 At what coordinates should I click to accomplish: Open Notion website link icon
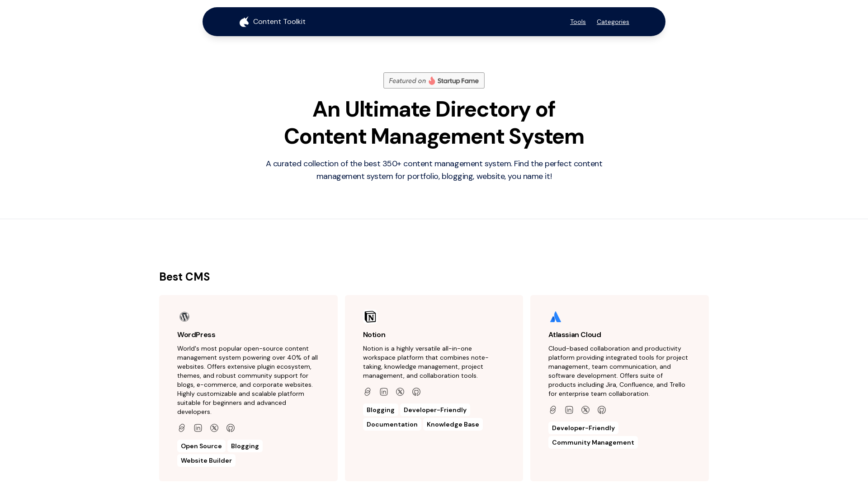(x=368, y=392)
